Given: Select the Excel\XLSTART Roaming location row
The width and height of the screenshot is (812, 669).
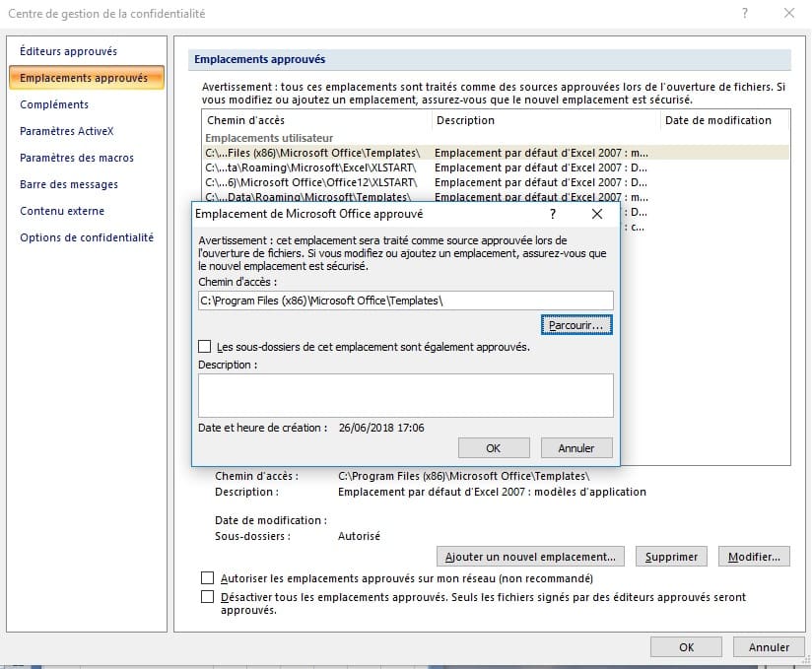Looking at the screenshot, I should [313, 167].
